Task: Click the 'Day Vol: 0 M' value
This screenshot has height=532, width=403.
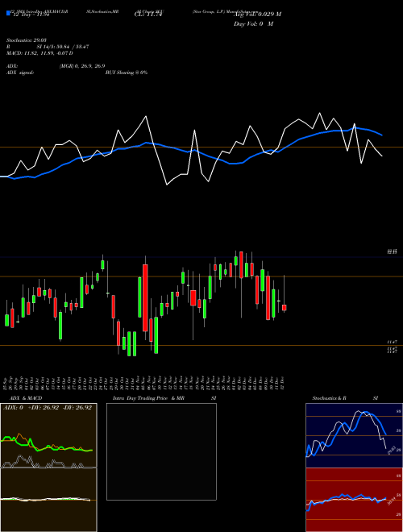Action: coord(253,24)
